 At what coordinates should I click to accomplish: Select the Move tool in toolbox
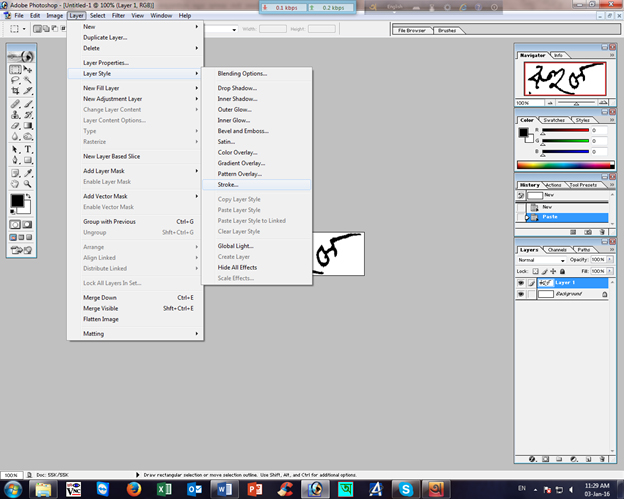pos(27,70)
